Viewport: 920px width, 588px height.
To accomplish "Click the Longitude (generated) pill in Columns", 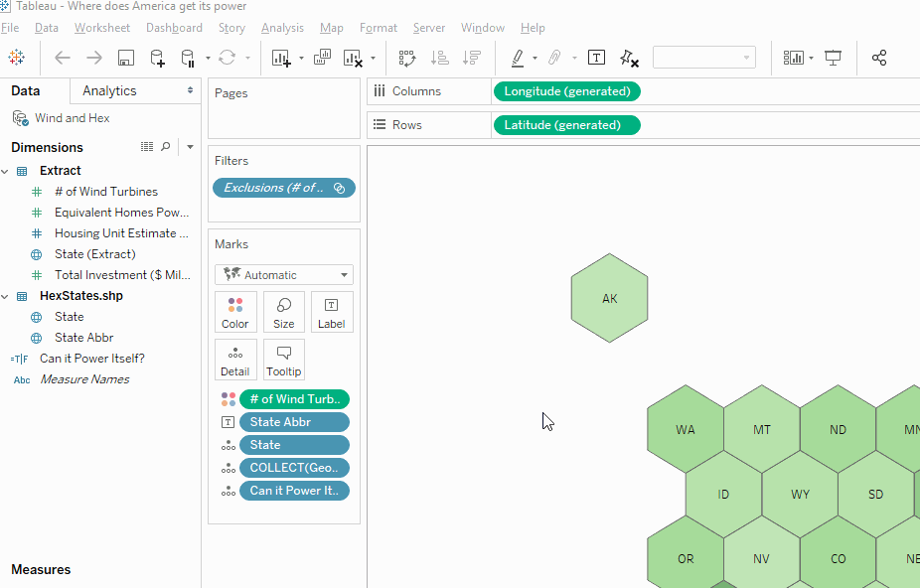I will [x=566, y=91].
